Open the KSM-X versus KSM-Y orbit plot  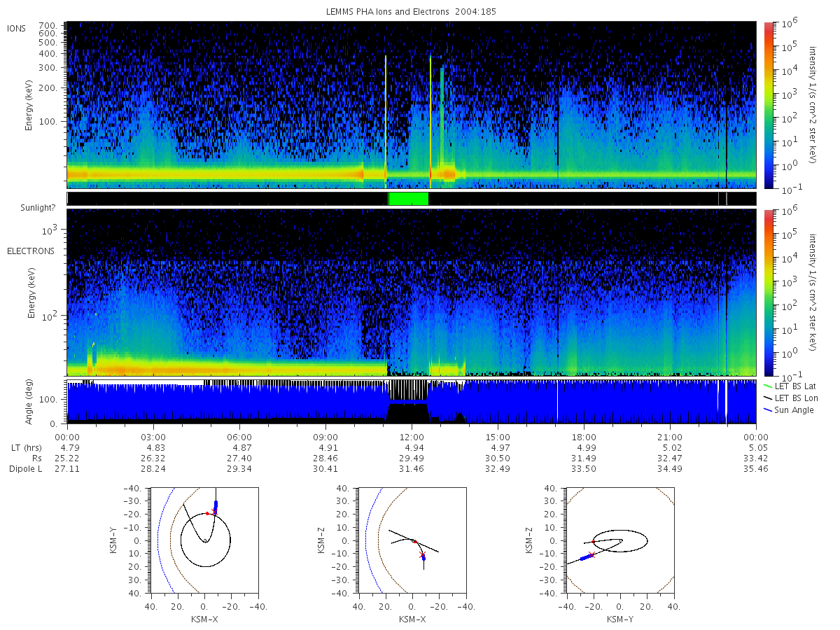tap(204, 540)
